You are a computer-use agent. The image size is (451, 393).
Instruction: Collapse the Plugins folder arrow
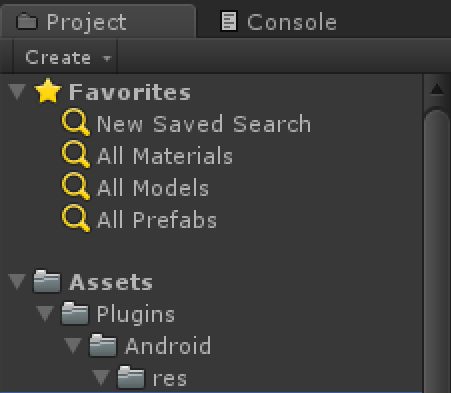point(45,314)
